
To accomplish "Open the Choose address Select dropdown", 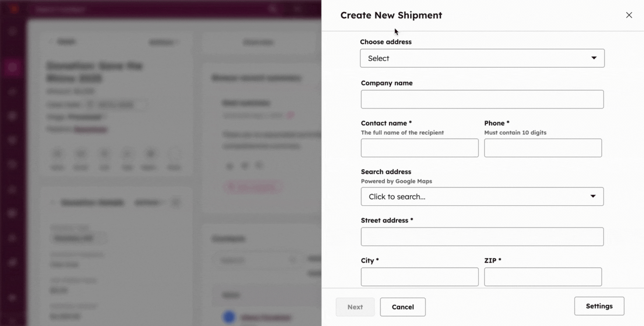I will click(x=482, y=58).
